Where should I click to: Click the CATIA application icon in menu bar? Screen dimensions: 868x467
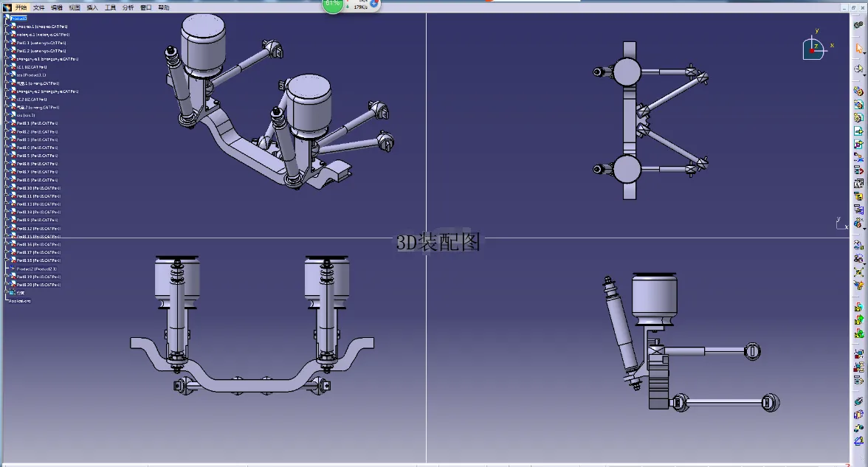tap(7, 7)
